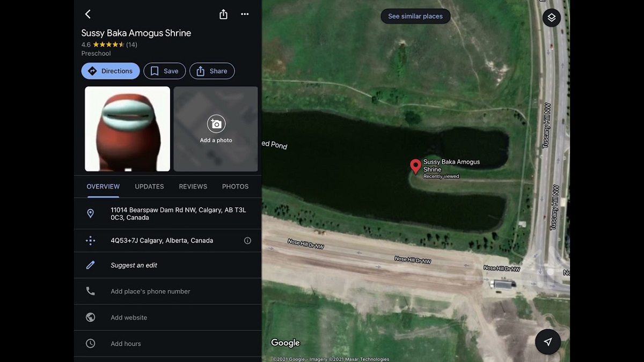Open the 4.6 star rating reviews

pos(109,45)
